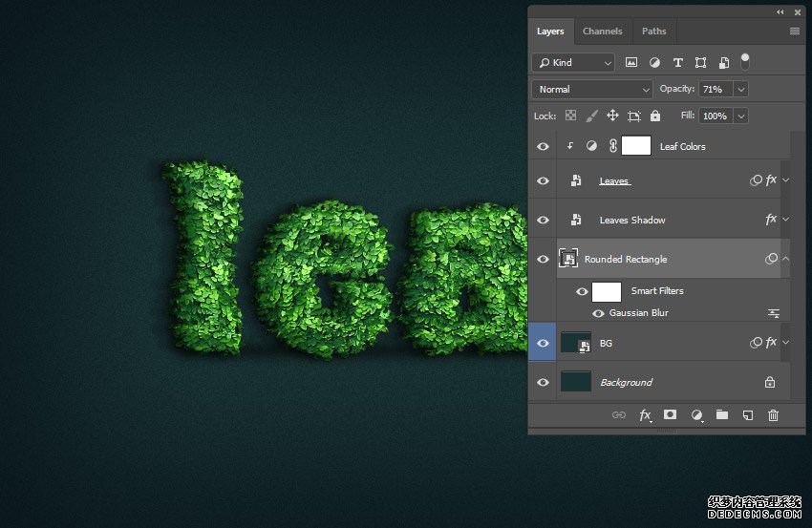Open the Normal blend mode dropdown

tap(592, 89)
